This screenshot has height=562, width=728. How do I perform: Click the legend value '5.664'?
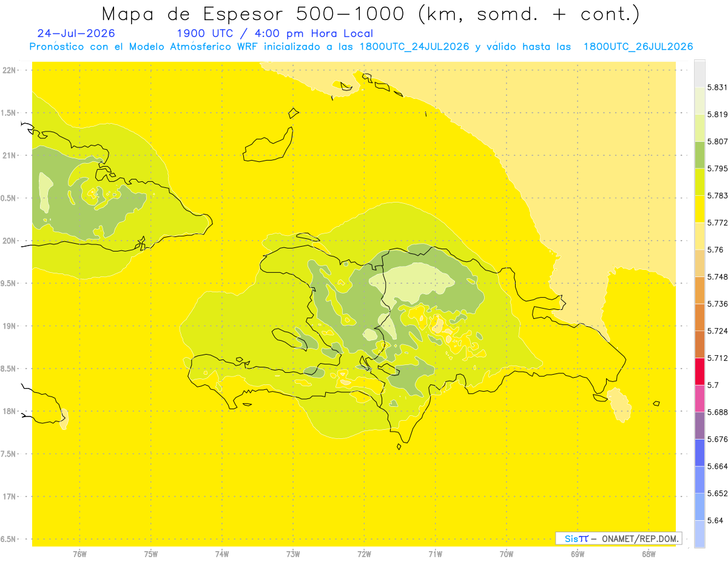(x=718, y=466)
